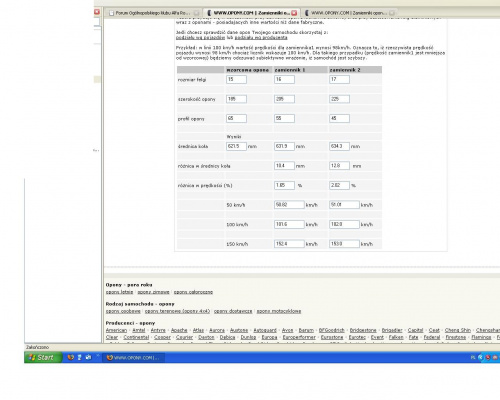Open the Bridgestone producer link

[x=363, y=330]
